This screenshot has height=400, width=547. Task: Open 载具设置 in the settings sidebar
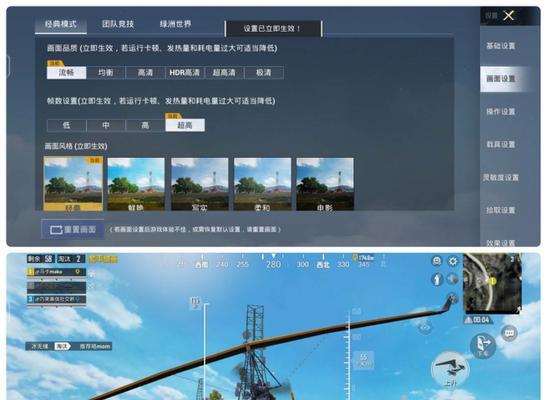[501, 144]
